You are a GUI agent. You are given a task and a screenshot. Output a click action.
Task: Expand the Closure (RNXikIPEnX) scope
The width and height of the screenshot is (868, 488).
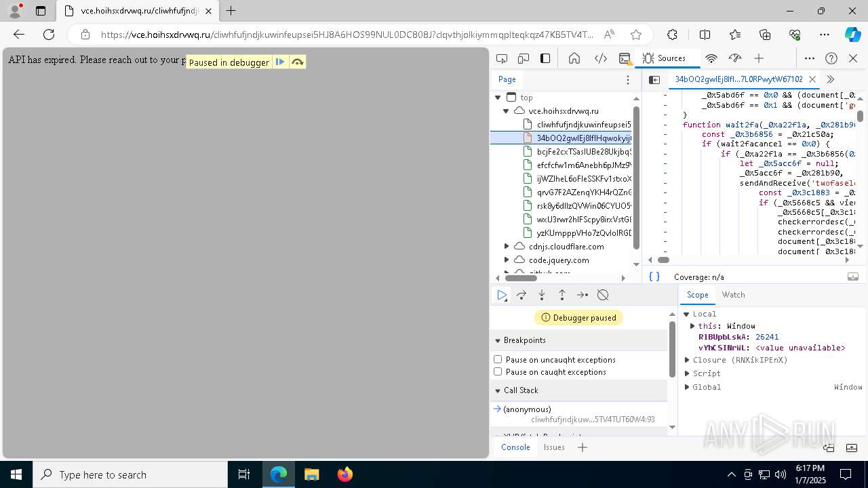coord(686,360)
